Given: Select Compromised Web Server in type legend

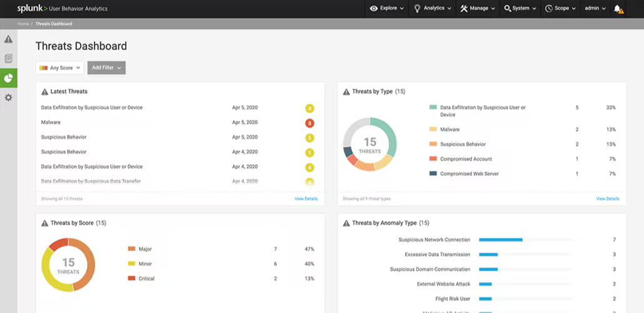Looking at the screenshot, I should click(x=469, y=174).
